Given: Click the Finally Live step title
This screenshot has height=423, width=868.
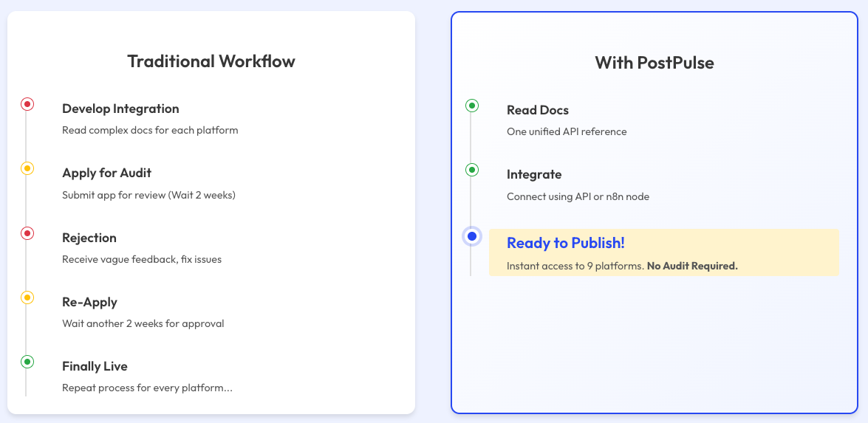Looking at the screenshot, I should pyautogui.click(x=95, y=367).
